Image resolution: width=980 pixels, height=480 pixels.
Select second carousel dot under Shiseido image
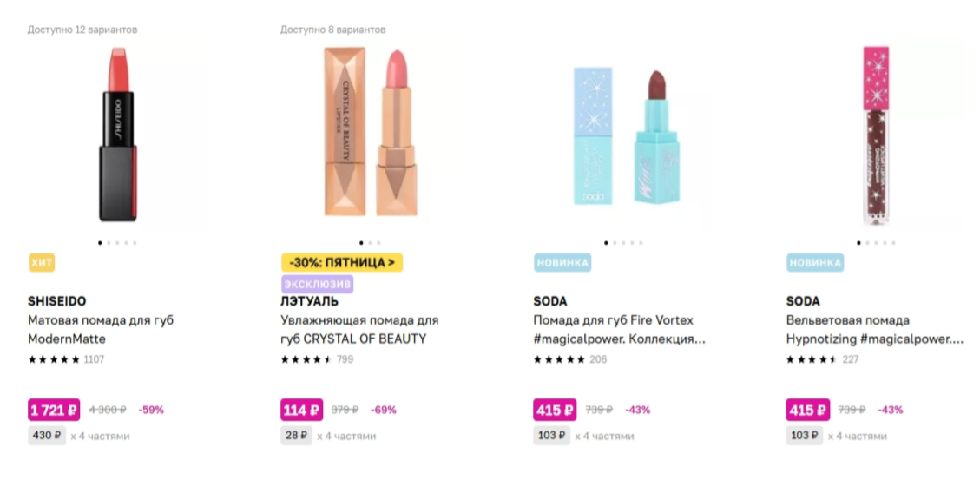(x=109, y=242)
